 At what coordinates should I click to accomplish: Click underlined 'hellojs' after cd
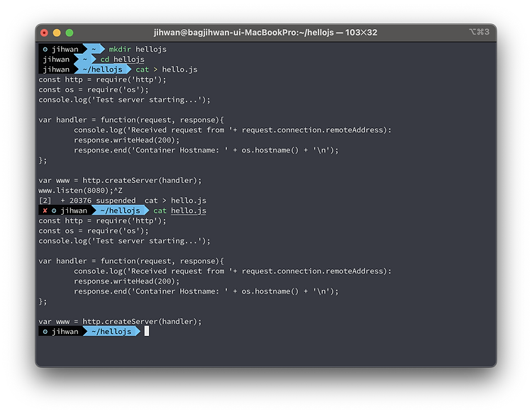pos(129,60)
